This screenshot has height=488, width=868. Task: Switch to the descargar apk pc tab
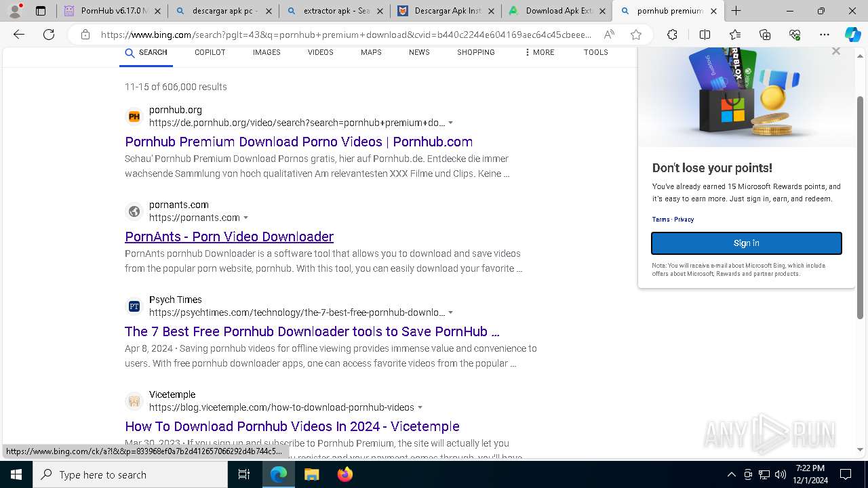tap(223, 11)
